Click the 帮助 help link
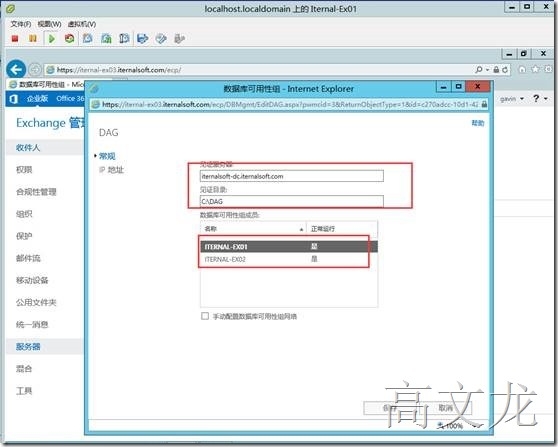558x447 pixels. point(478,123)
